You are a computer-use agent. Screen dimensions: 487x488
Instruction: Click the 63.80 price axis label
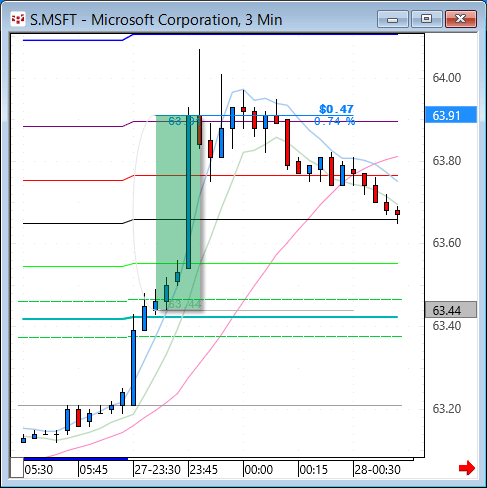click(x=447, y=161)
